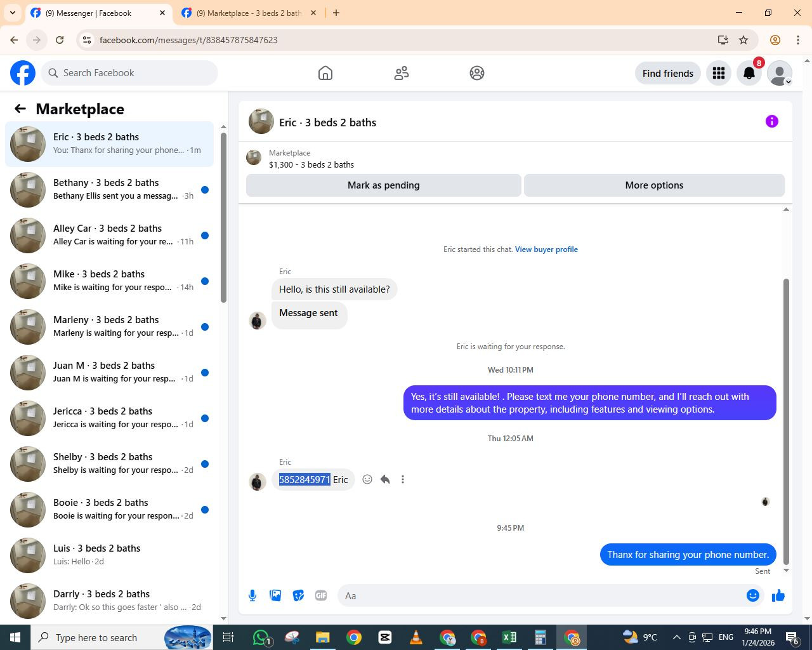Open Bethany conversation in chat list
Viewport: 812px width, 650px height.
[x=109, y=190]
